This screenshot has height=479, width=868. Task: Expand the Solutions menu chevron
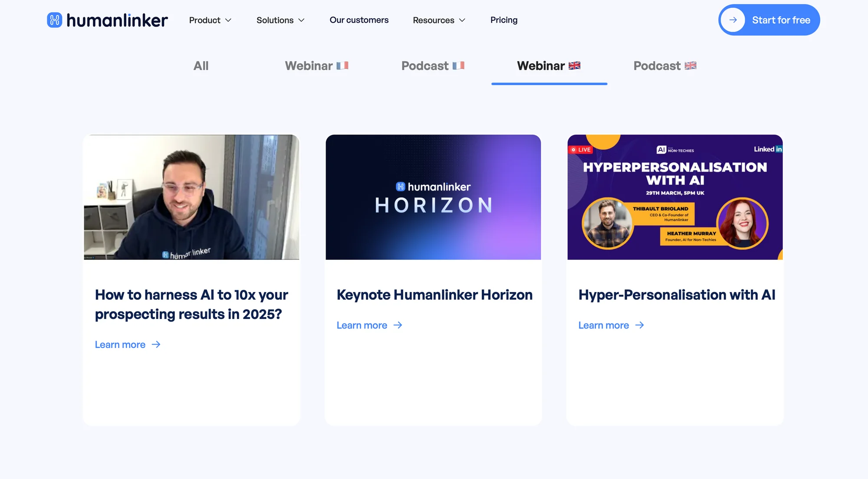tap(302, 20)
